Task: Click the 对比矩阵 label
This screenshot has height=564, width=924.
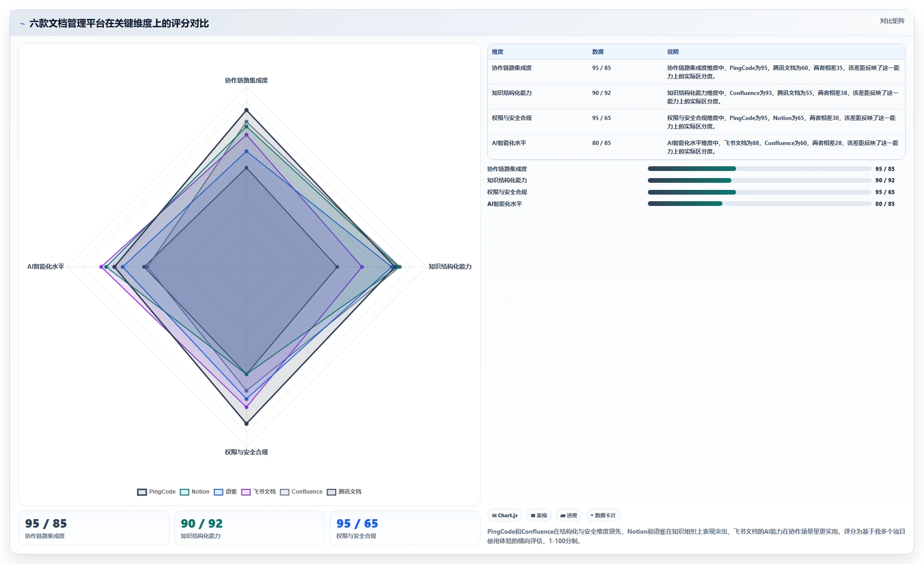Action: click(892, 21)
